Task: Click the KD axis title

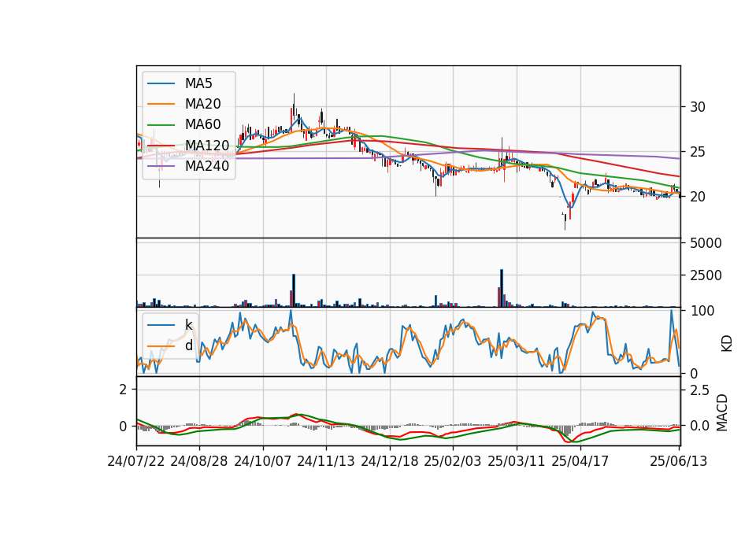Action: pos(727,343)
